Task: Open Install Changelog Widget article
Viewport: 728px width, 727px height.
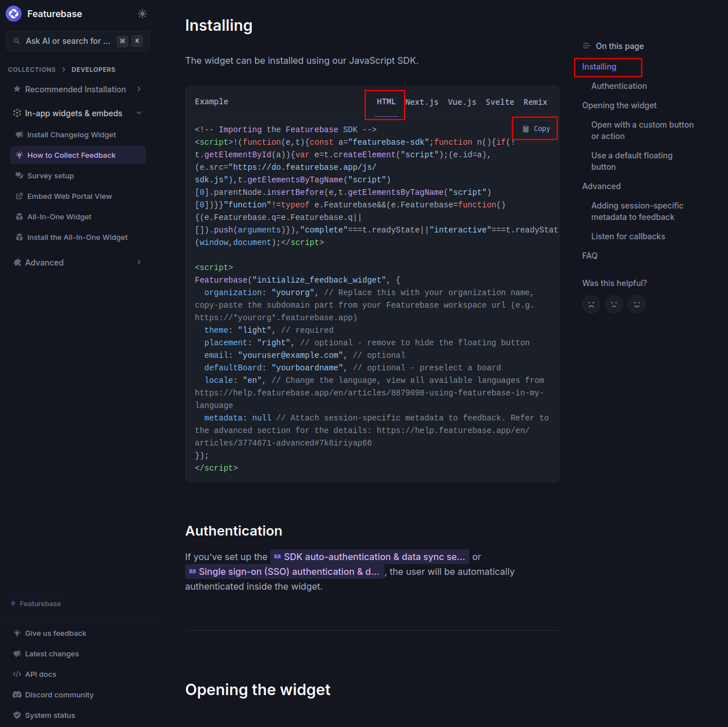Action: 72,135
